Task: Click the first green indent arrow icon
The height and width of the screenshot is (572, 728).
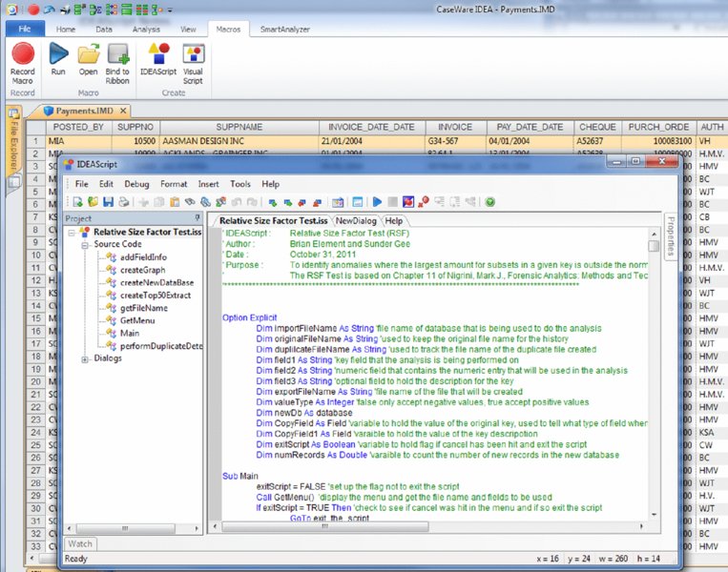Action: 273,202
